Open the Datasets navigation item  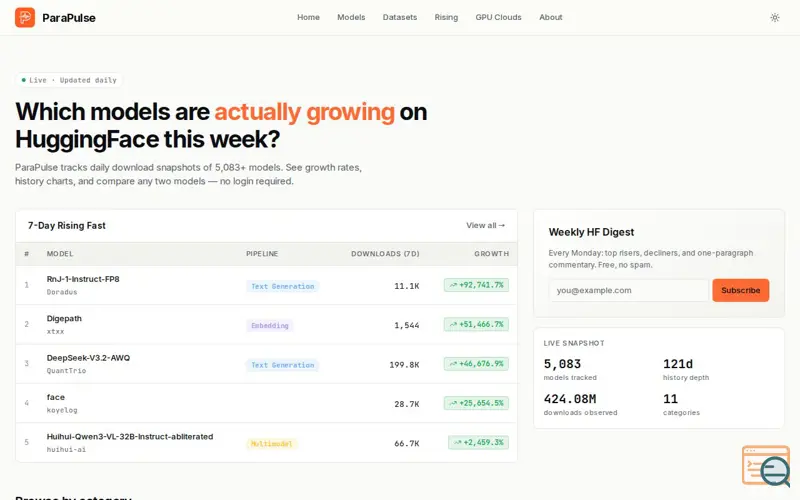pos(399,17)
